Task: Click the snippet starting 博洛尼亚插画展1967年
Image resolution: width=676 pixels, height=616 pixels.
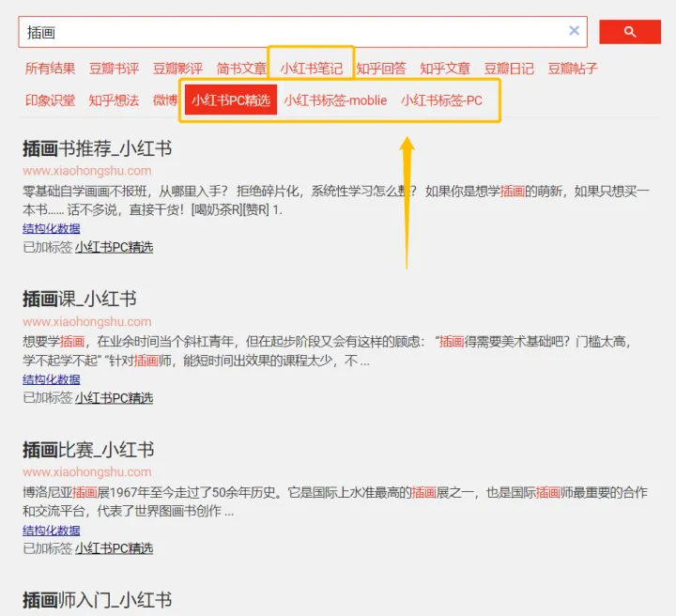Action: point(335,501)
